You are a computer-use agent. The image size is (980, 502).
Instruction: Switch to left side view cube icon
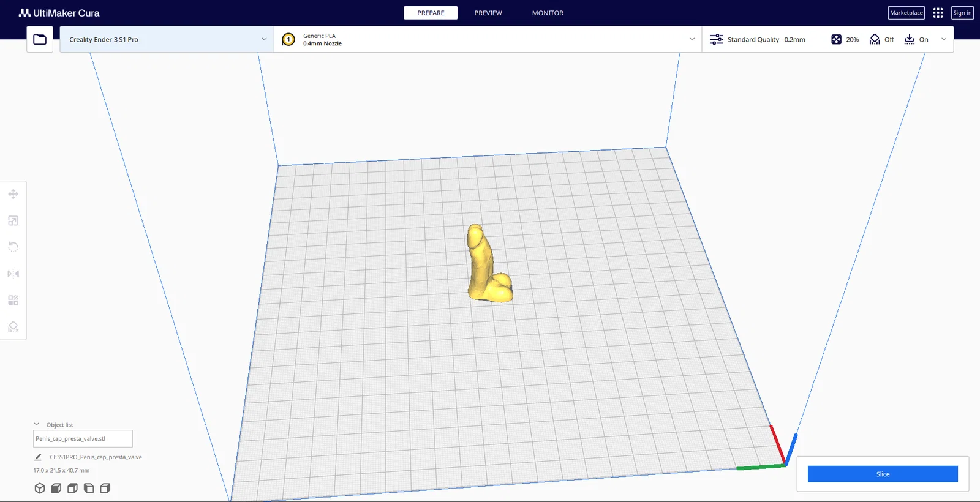coord(89,488)
